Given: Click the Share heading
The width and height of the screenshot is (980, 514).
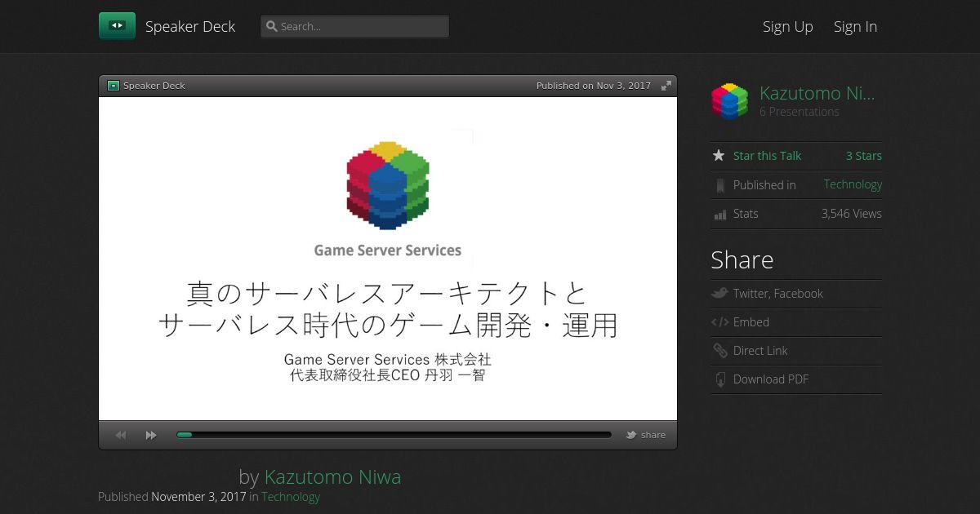Looking at the screenshot, I should tap(742, 259).
